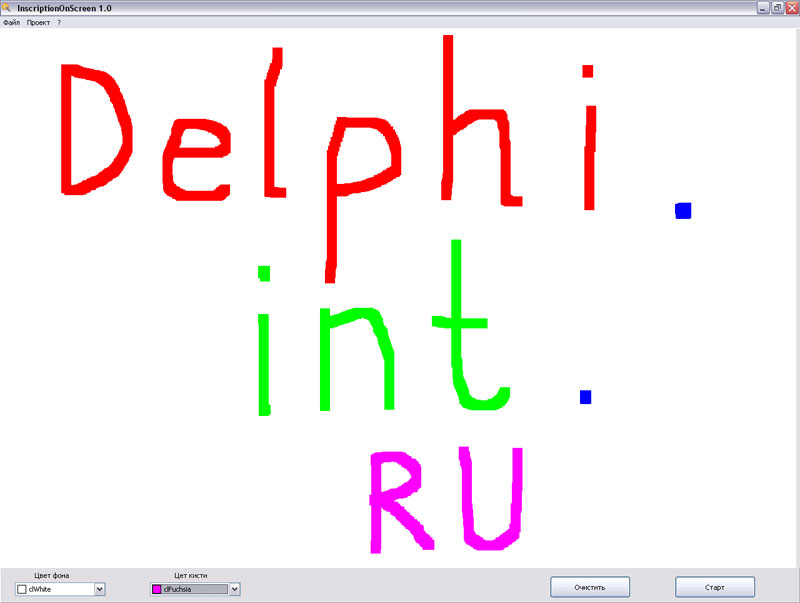Screen dimensions: 800x603
Task: Expand the brush color dropdown arrow
Action: [235, 589]
